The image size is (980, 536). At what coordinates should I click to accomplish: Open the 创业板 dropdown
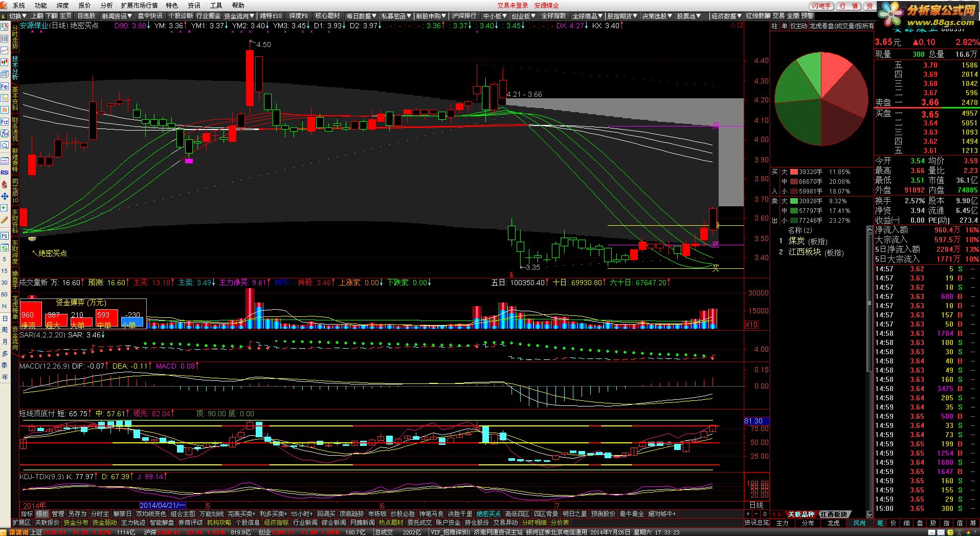pyautogui.click(x=524, y=16)
